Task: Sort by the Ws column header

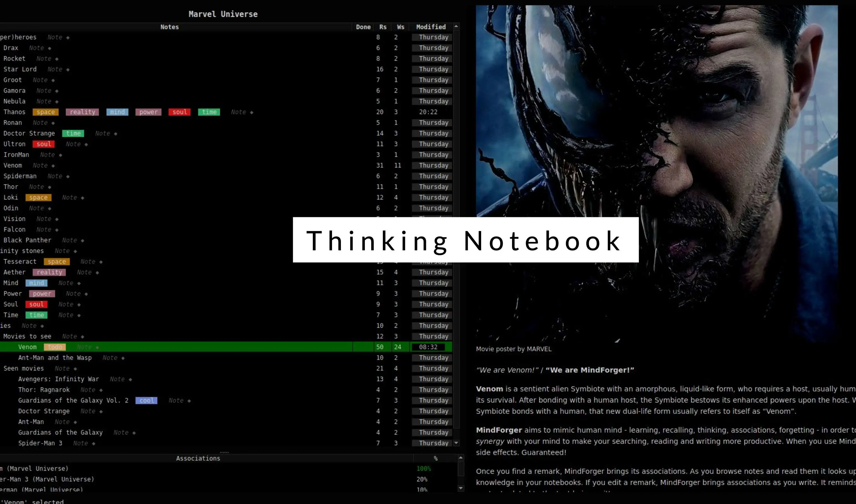Action: [400, 27]
